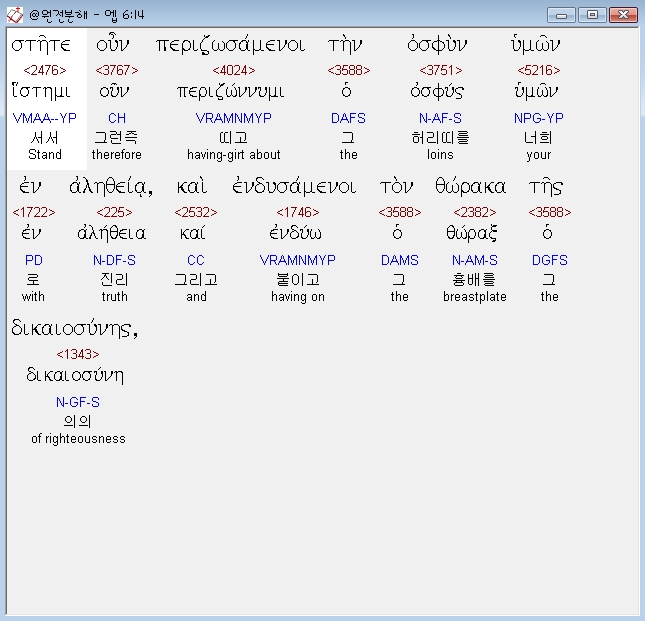Click parsing code DAMS
This screenshot has height=621, width=645.
tap(400, 260)
